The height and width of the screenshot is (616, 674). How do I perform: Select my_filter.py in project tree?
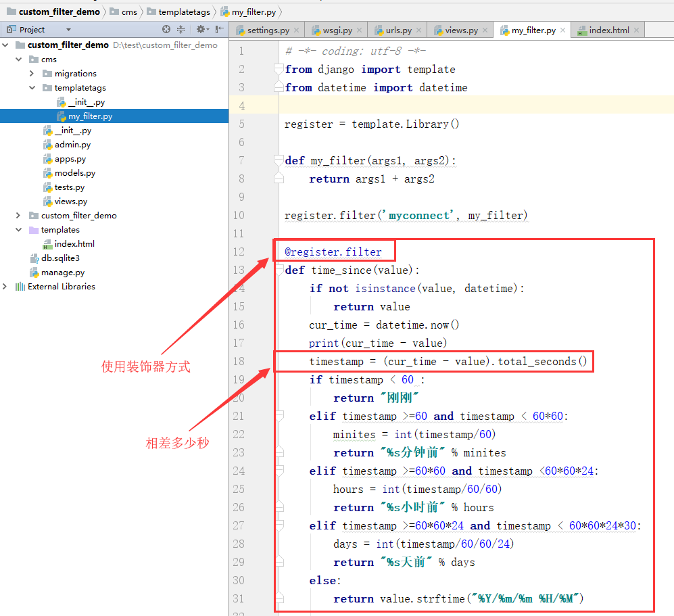coord(91,116)
